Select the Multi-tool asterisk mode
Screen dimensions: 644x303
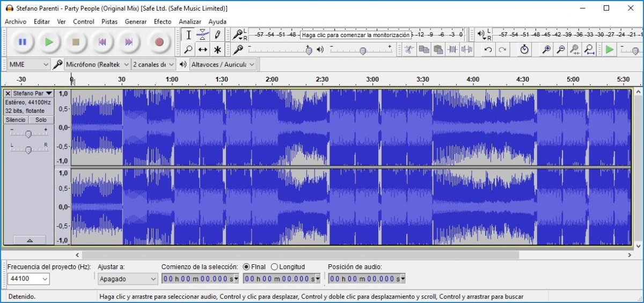click(x=217, y=49)
